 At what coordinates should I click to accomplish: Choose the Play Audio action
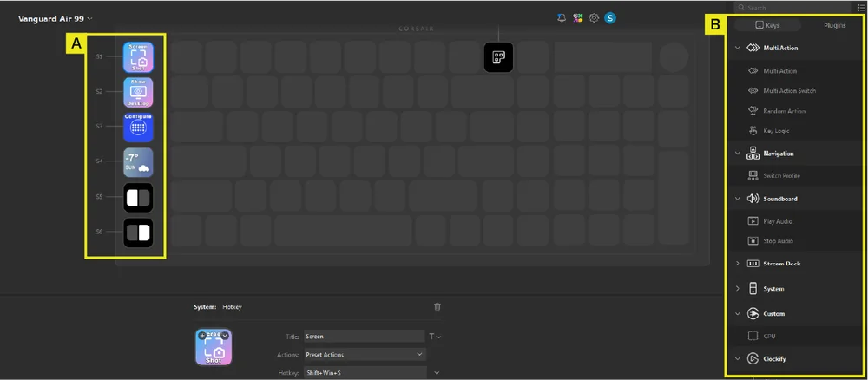click(778, 221)
